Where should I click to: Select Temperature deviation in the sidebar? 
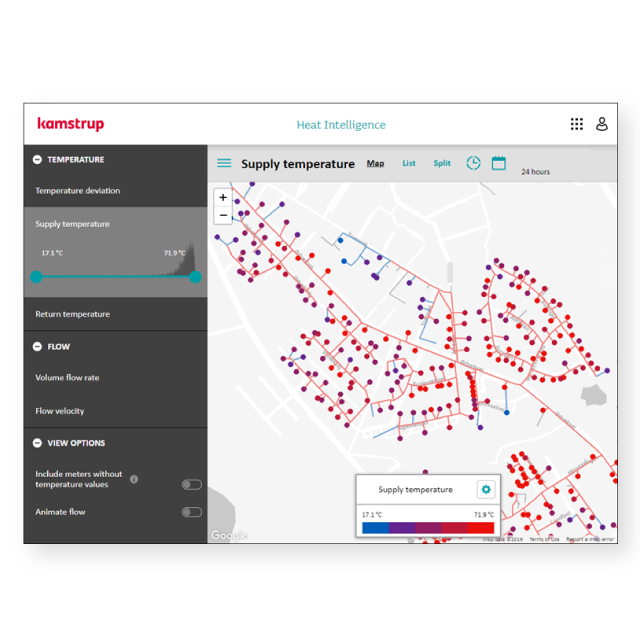(x=78, y=191)
